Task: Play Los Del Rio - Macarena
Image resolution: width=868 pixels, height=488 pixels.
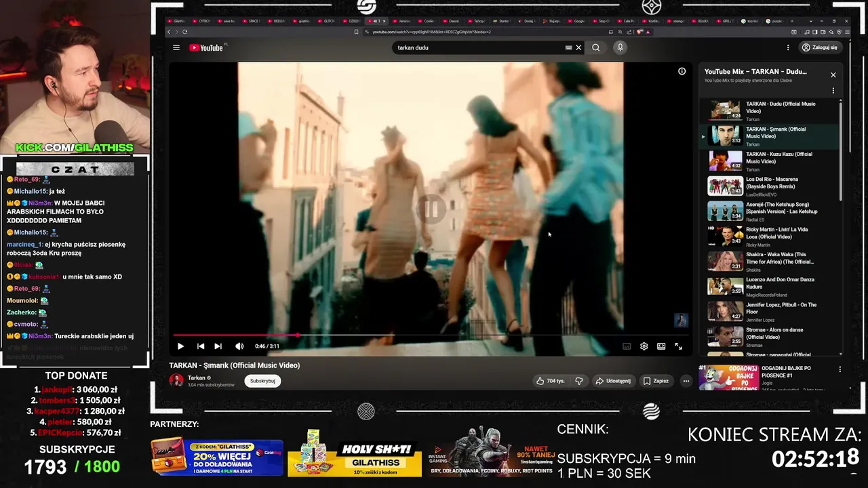Action: click(x=770, y=186)
